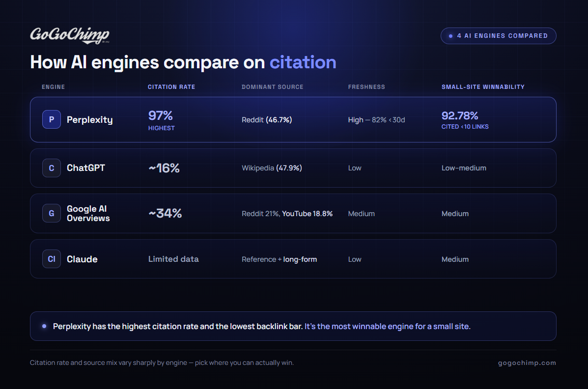Click 'Wikipedia (47.9%)' dominant source
Viewport: 588px width, 389px height.
[x=272, y=167]
